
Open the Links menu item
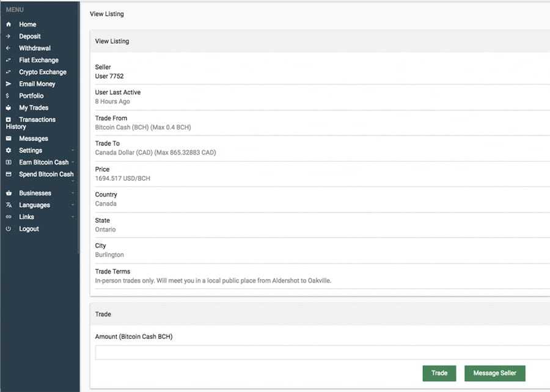coord(26,217)
